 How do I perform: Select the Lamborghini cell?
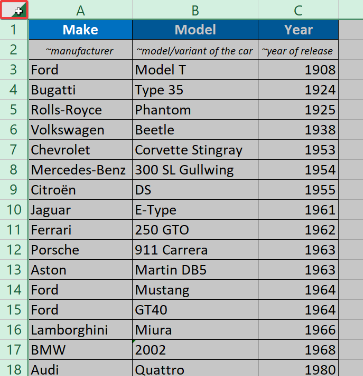point(80,330)
